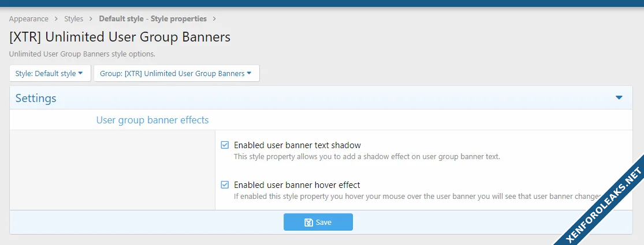Open the Style: Default style dropdown

[x=50, y=74]
